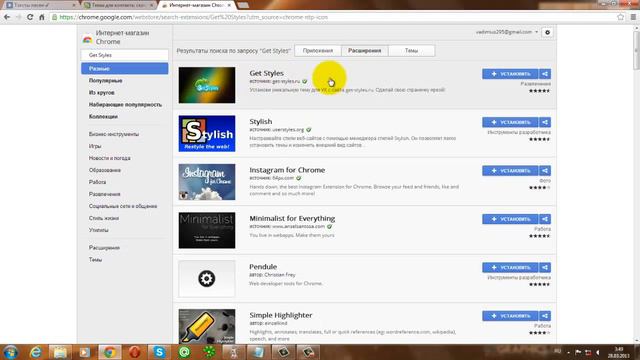Reload the page with refresh icon
The image size is (640, 360).
pos(30,17)
